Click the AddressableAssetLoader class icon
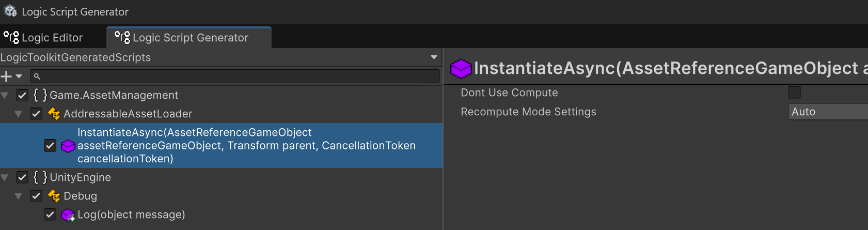Screen dimensions: 868x230 [x=54, y=114]
